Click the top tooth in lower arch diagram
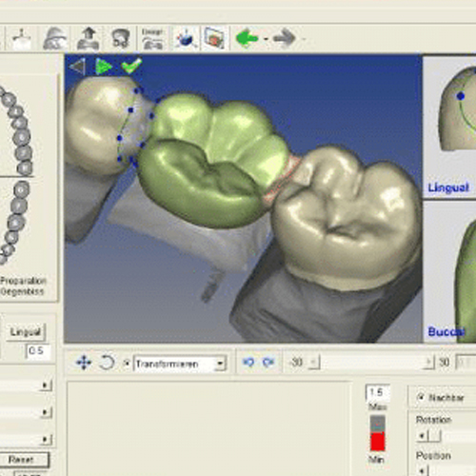 [x=22, y=189]
